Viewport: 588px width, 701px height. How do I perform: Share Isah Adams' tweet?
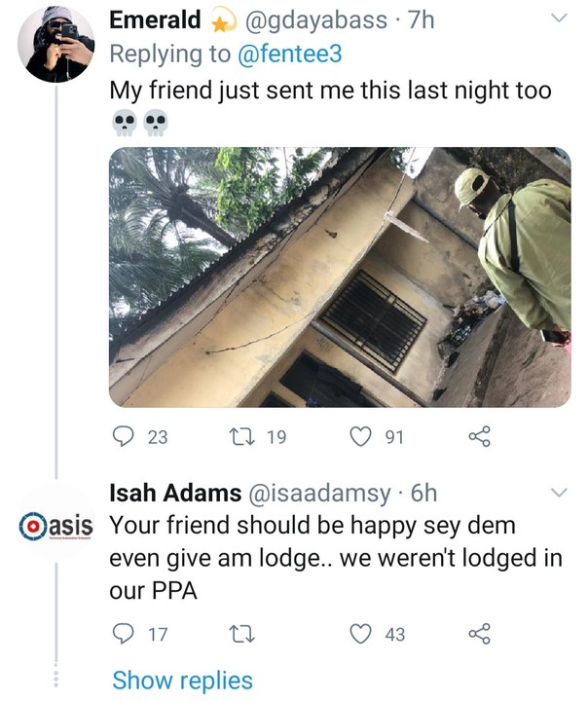[479, 634]
